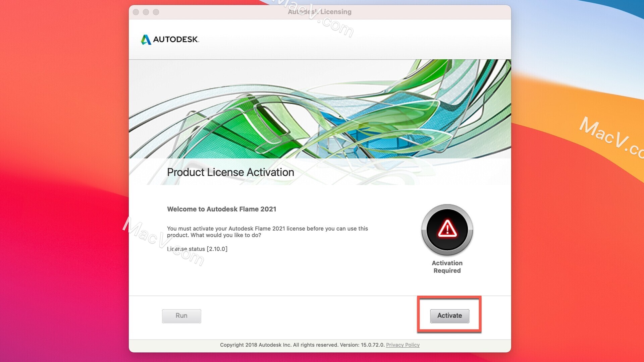Click the green and blue banner artwork

pos(320,109)
